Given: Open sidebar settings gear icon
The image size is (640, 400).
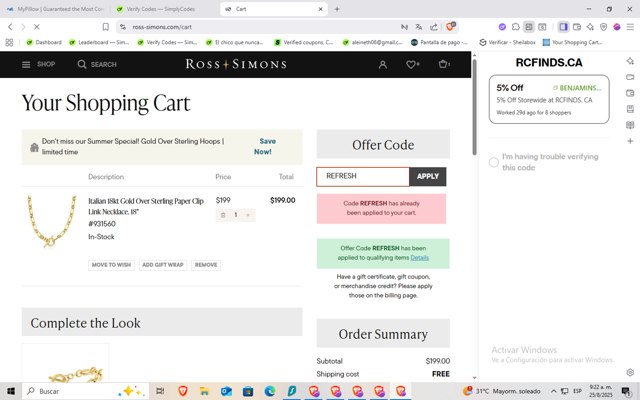Looking at the screenshot, I should [630, 372].
